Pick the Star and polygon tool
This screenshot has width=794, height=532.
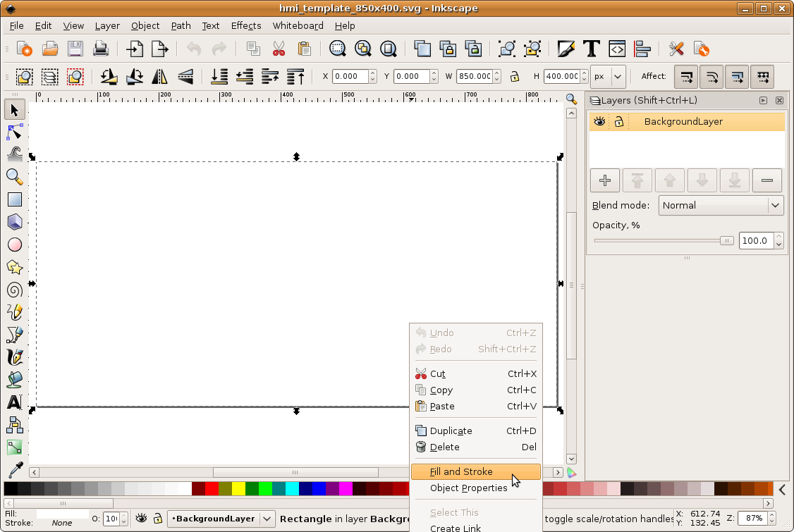click(x=15, y=267)
